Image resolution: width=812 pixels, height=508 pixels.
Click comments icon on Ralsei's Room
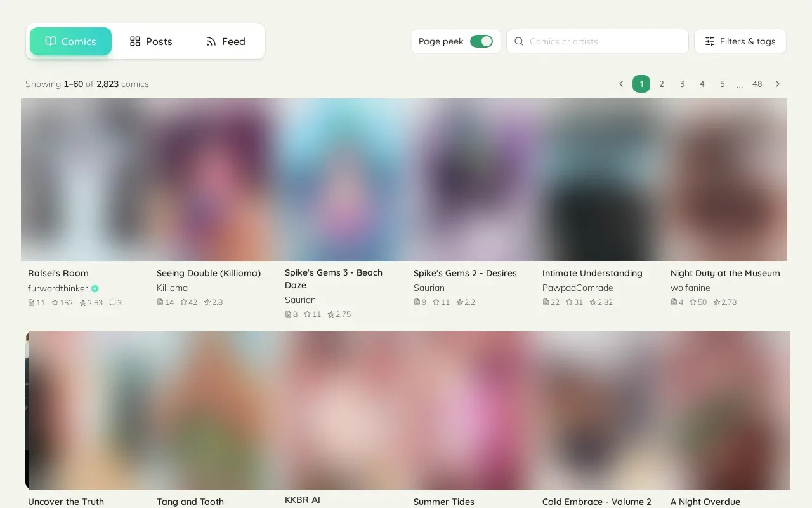[112, 303]
